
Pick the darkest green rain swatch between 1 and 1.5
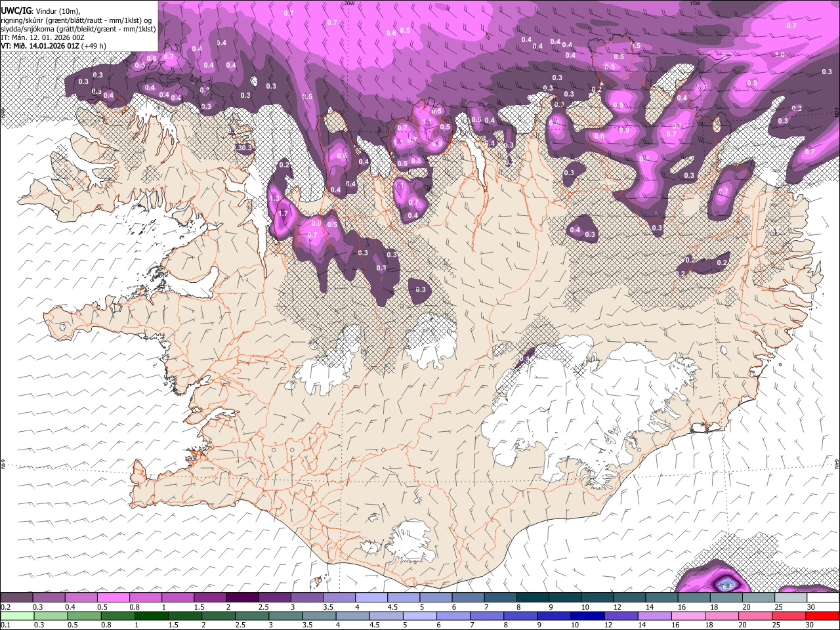click(152, 616)
